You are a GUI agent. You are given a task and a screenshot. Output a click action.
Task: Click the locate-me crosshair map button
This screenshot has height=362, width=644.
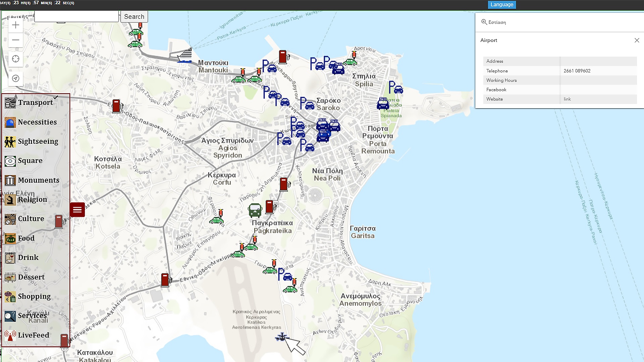pos(15,59)
